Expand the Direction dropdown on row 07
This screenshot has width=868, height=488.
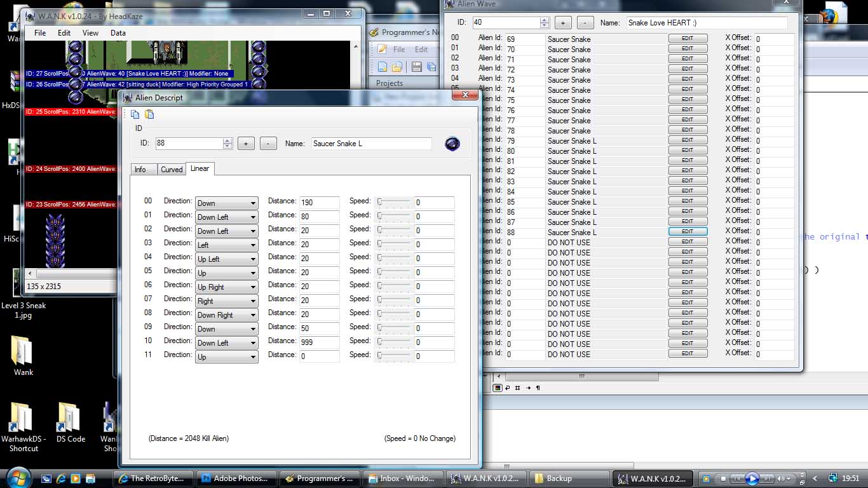[253, 301]
